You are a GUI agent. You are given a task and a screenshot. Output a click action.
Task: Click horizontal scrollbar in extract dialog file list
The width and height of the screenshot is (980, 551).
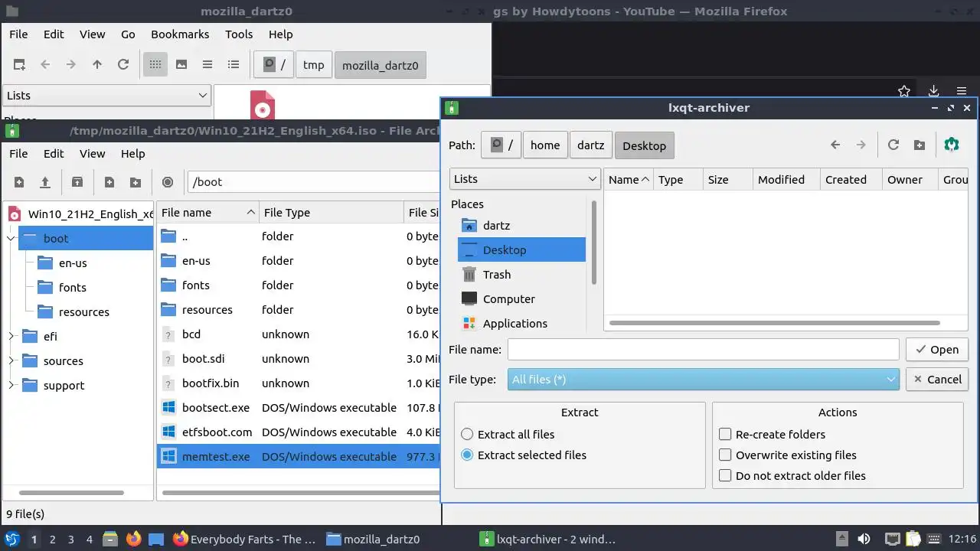775,323
